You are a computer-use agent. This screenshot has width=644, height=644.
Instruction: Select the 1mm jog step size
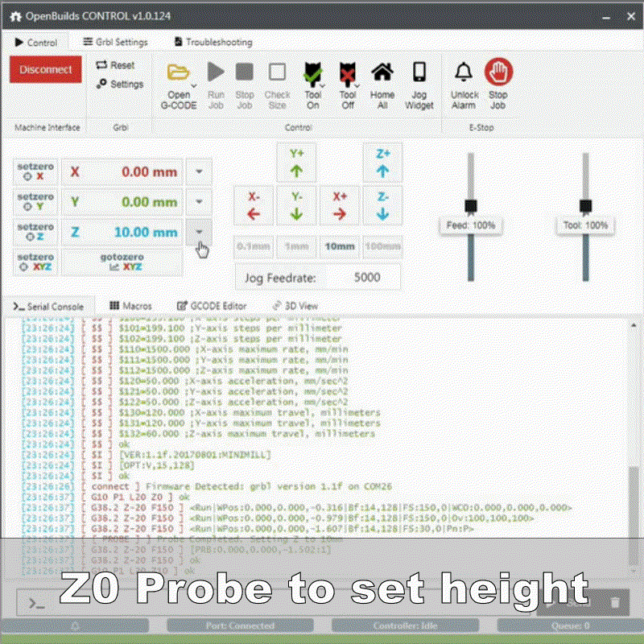click(x=296, y=246)
